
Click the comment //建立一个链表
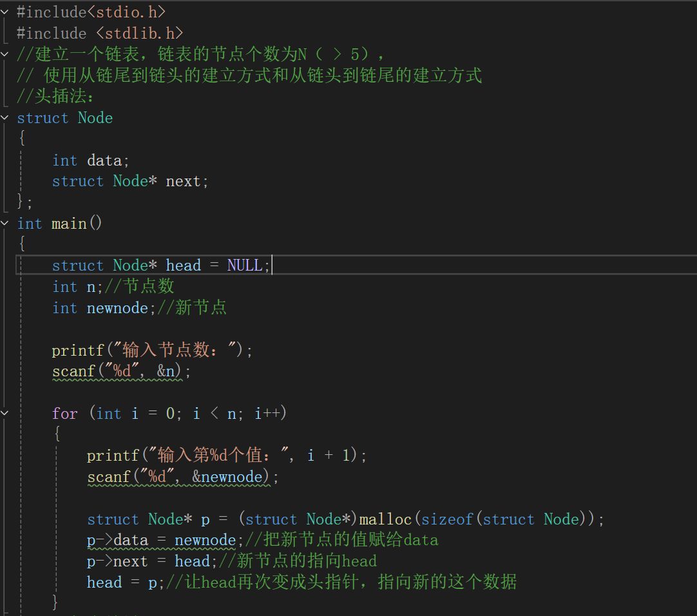click(200, 54)
